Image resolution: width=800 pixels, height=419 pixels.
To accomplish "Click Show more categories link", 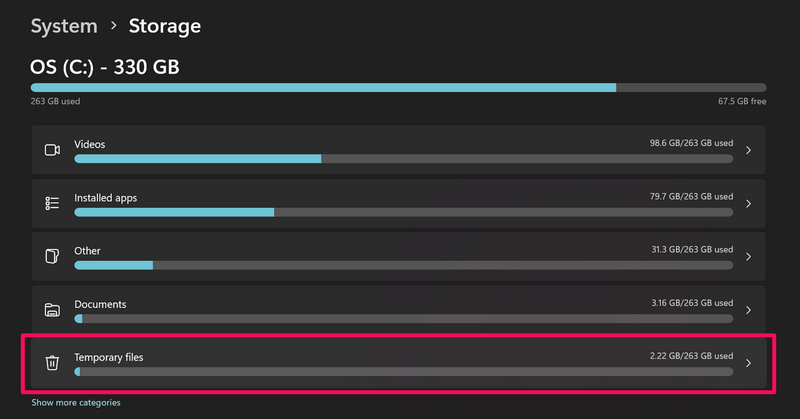I will click(x=76, y=402).
